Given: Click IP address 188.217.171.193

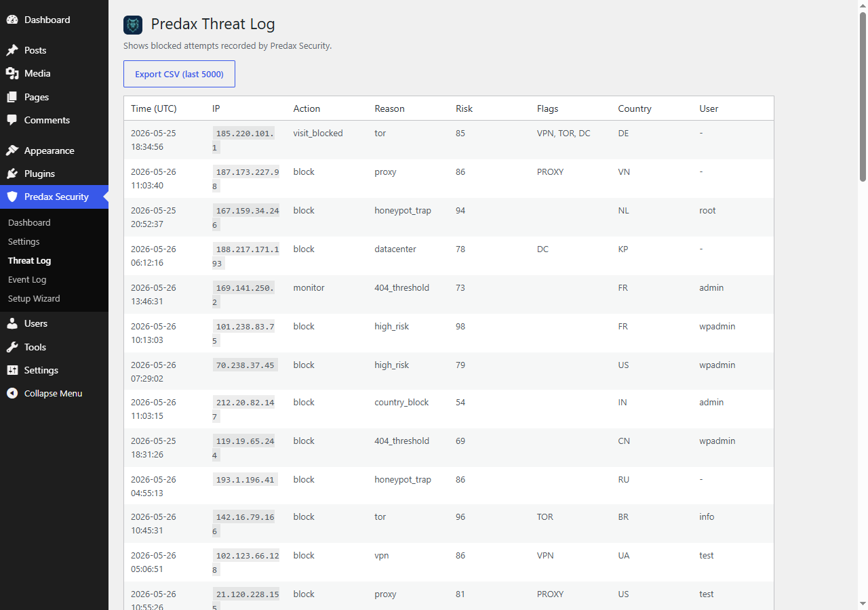Looking at the screenshot, I should tap(247, 256).
